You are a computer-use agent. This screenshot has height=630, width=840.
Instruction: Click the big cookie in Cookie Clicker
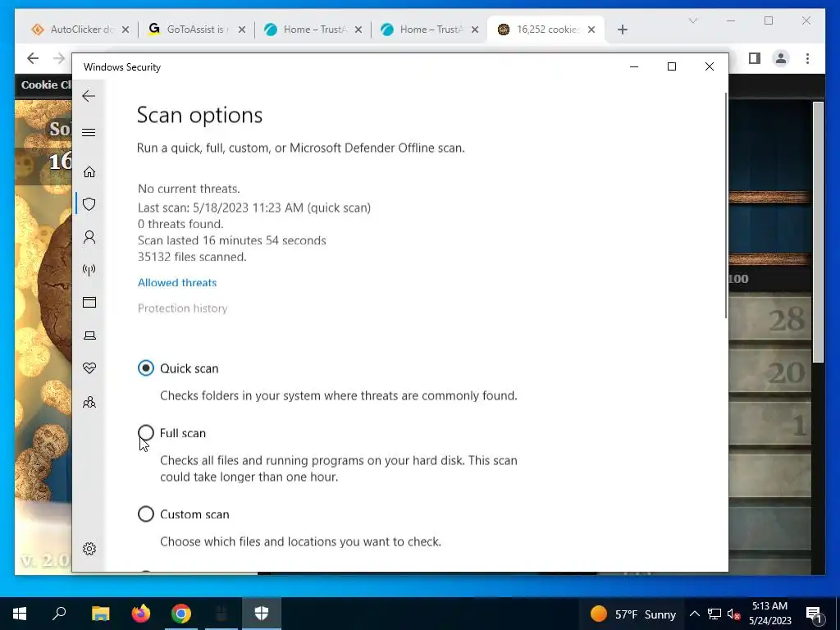click(55, 290)
